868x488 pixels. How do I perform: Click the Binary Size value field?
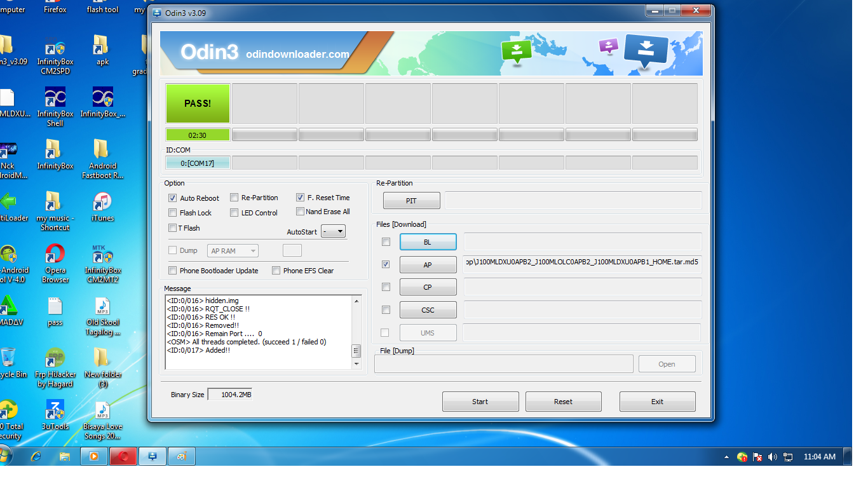pos(230,395)
